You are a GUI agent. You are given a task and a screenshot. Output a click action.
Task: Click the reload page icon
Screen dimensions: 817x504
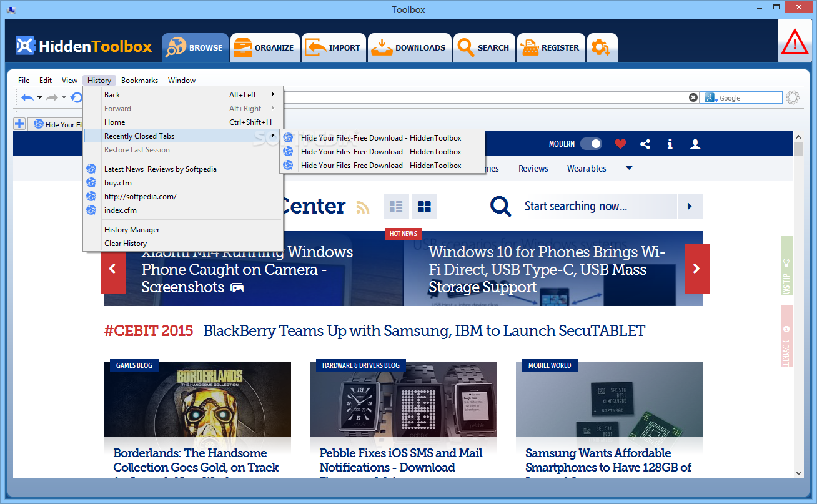(x=76, y=97)
